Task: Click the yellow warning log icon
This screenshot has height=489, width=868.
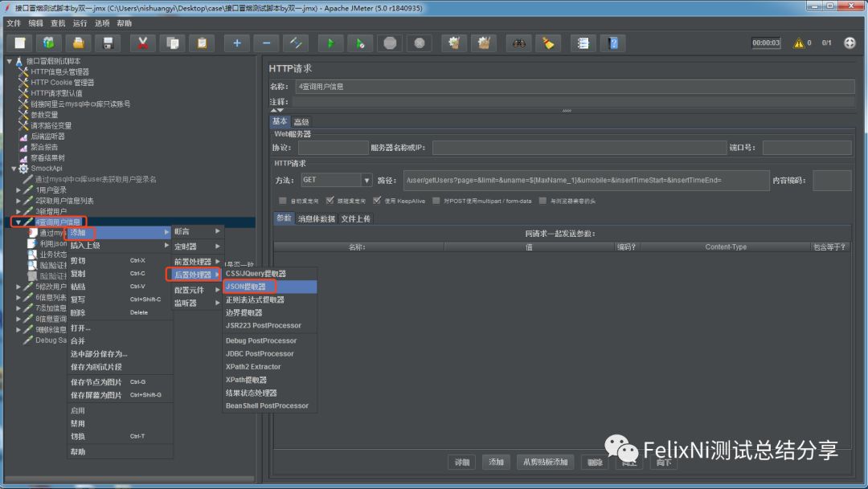Action: tap(798, 43)
